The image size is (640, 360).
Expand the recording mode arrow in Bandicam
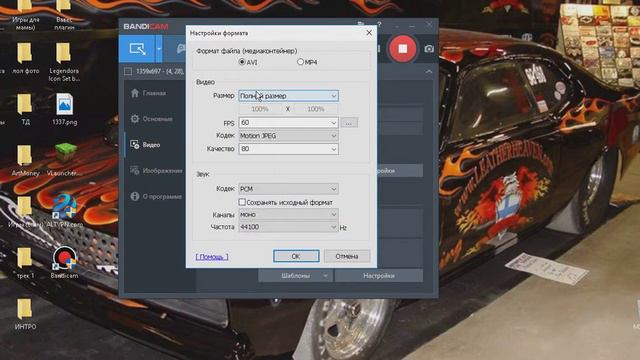point(159,49)
